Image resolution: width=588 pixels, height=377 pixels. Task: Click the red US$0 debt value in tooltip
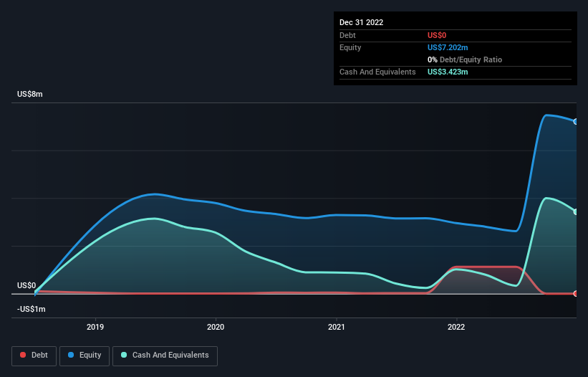437,35
